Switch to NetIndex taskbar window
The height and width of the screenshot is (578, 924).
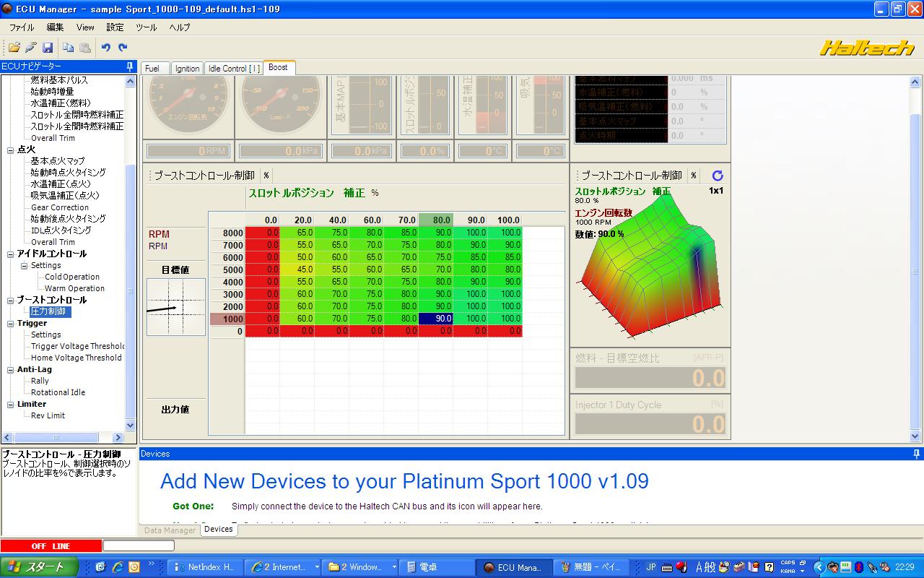click(205, 567)
